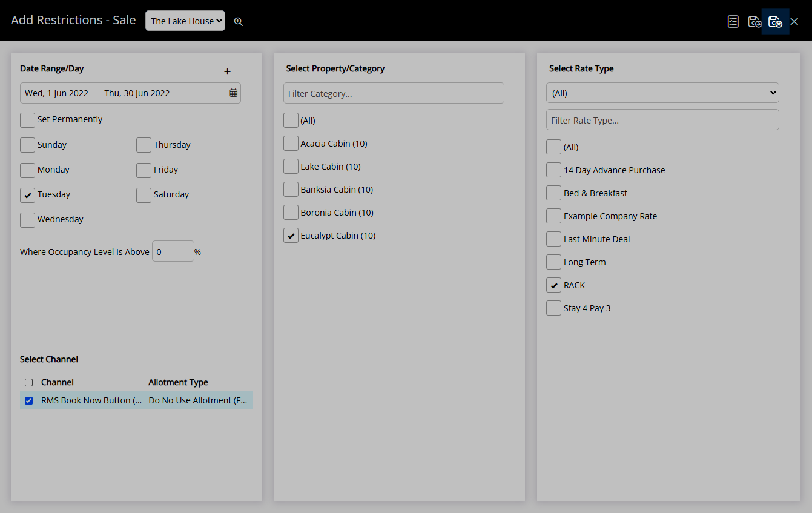Select Boronia Cabin (10) checkbox
812x513 pixels.
[291, 213]
